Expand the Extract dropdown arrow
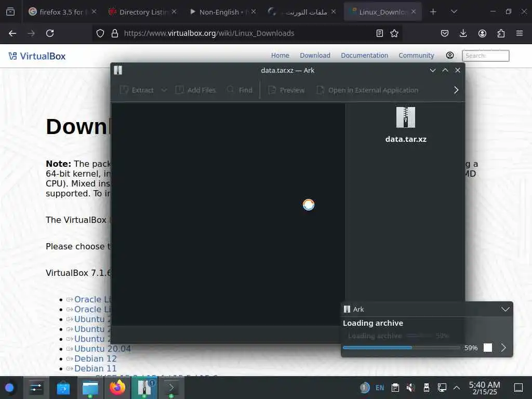Image resolution: width=532 pixels, height=399 pixels. point(164,90)
